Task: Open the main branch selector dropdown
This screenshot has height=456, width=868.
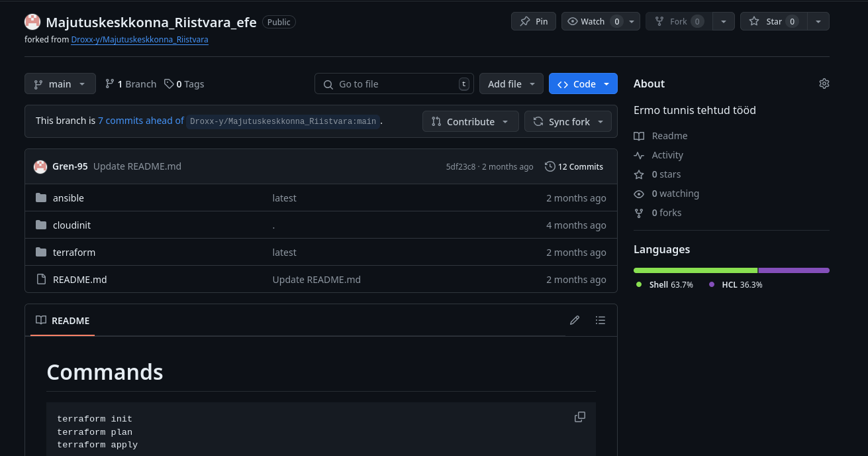Action: coord(60,84)
